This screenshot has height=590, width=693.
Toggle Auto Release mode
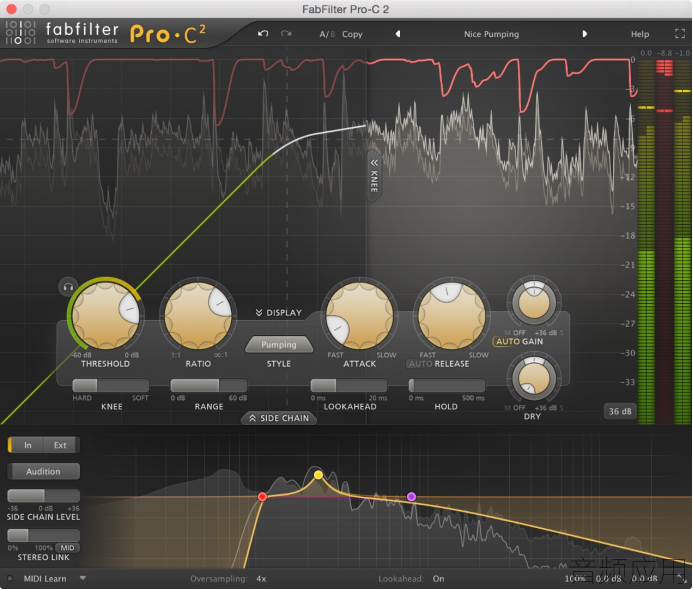pos(419,364)
